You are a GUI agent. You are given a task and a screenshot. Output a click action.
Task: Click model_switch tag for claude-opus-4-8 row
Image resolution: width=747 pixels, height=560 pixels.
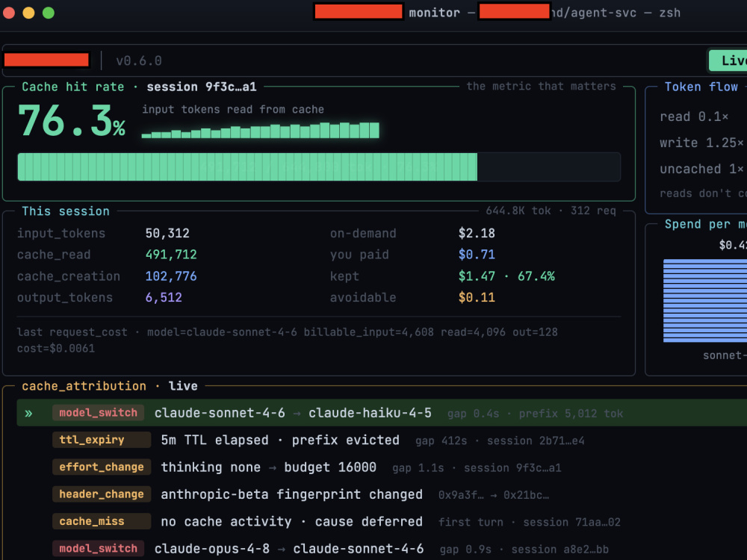pos(98,549)
